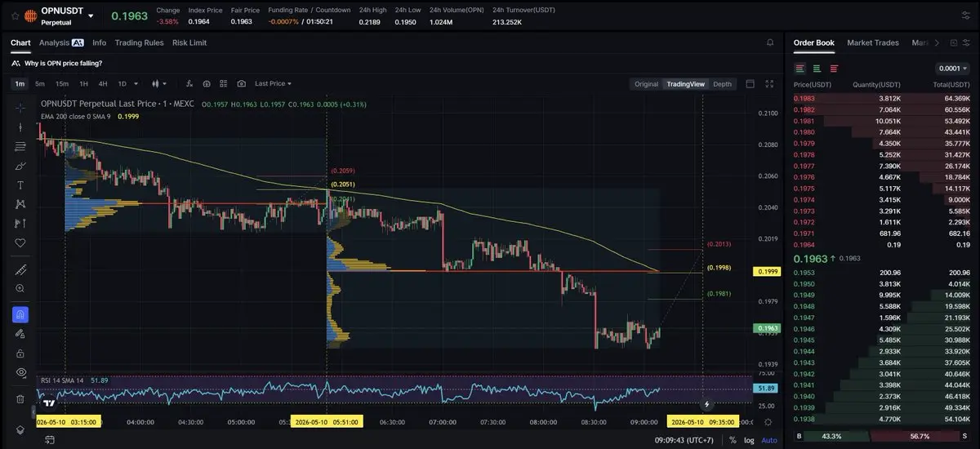
Task: Toggle the Auto scale button
Action: pos(769,440)
